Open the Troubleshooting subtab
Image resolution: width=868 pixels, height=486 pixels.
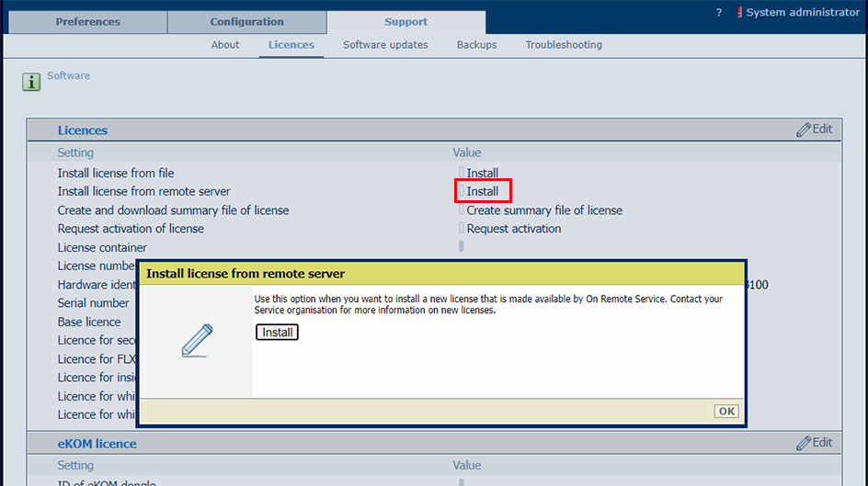coord(564,45)
